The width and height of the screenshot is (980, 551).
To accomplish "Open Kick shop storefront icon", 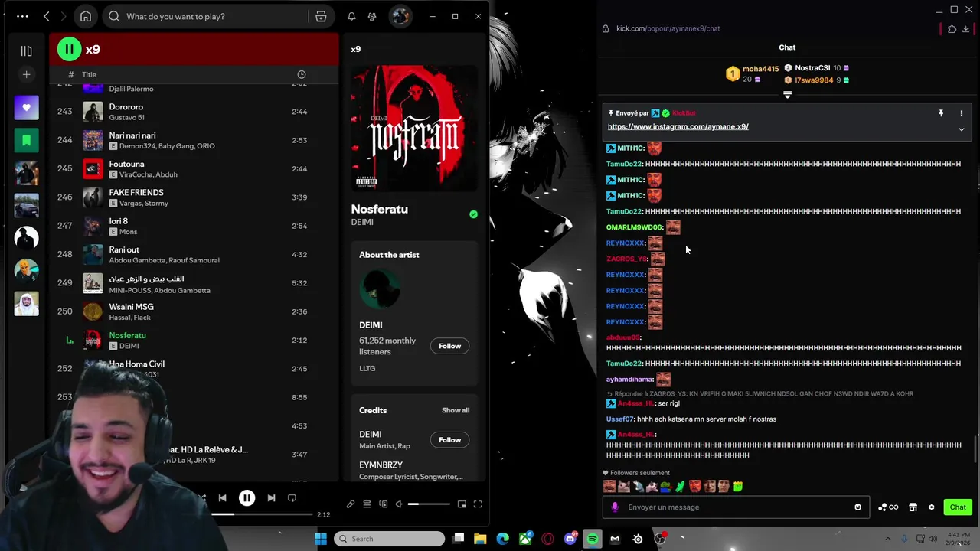I will [913, 507].
